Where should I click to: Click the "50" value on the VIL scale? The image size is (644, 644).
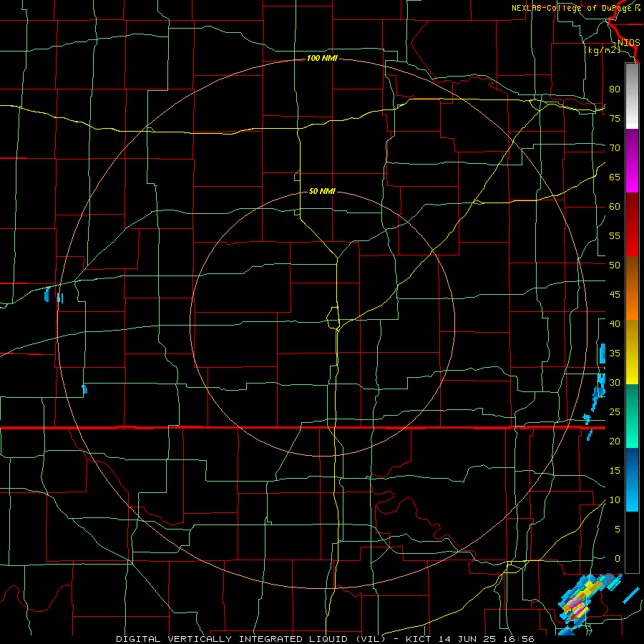615,265
